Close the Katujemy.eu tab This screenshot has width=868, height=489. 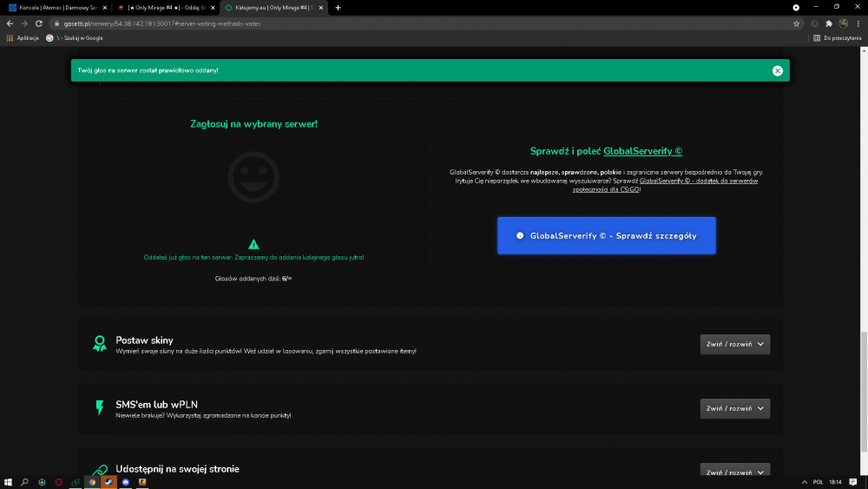click(320, 8)
